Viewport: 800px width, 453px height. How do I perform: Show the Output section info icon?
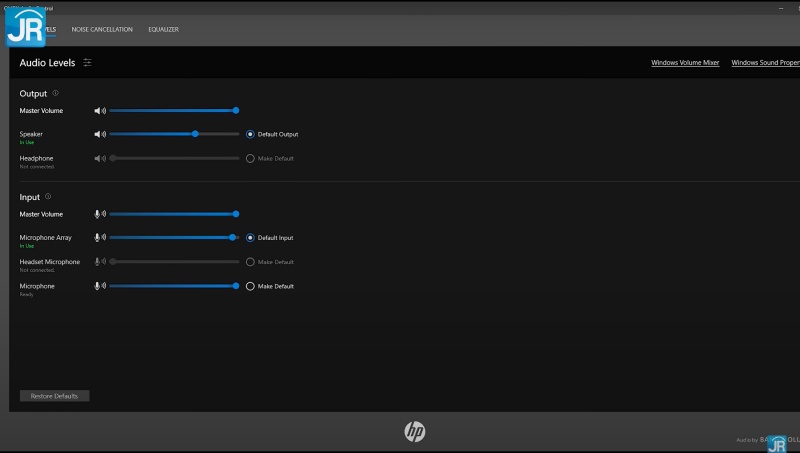coord(56,93)
